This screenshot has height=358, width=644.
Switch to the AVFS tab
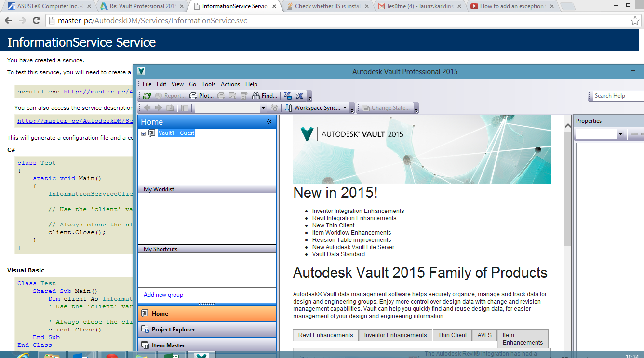tap(484, 335)
